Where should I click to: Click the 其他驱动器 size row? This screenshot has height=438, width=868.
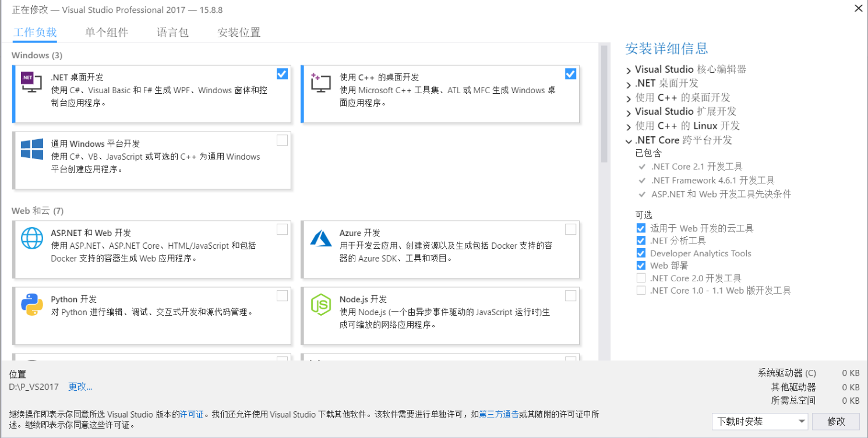pos(815,387)
